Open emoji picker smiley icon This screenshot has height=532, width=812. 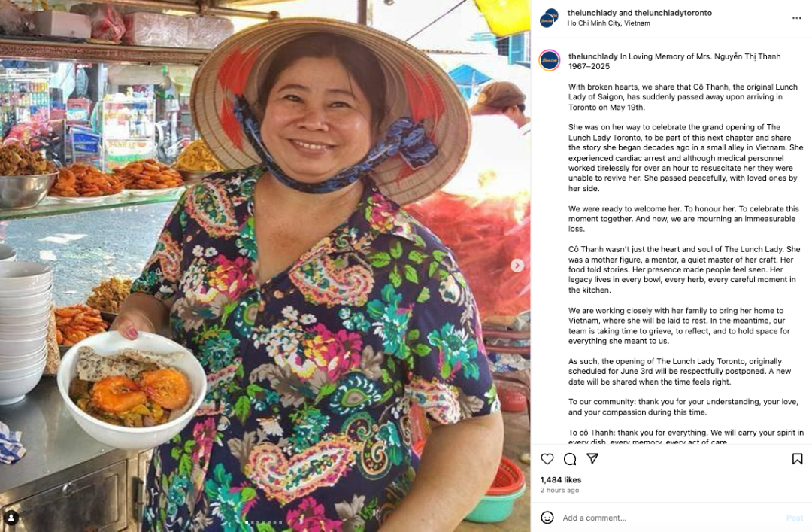547,518
